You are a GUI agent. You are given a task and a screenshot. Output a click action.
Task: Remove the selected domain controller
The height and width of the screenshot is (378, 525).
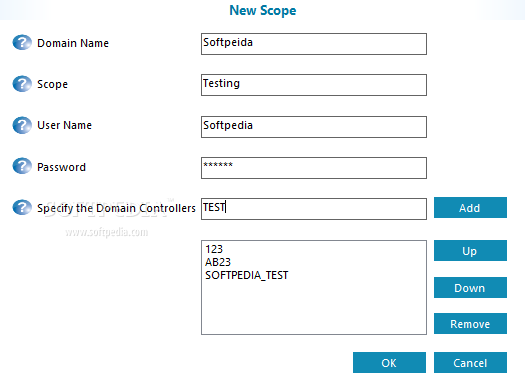pyautogui.click(x=470, y=324)
